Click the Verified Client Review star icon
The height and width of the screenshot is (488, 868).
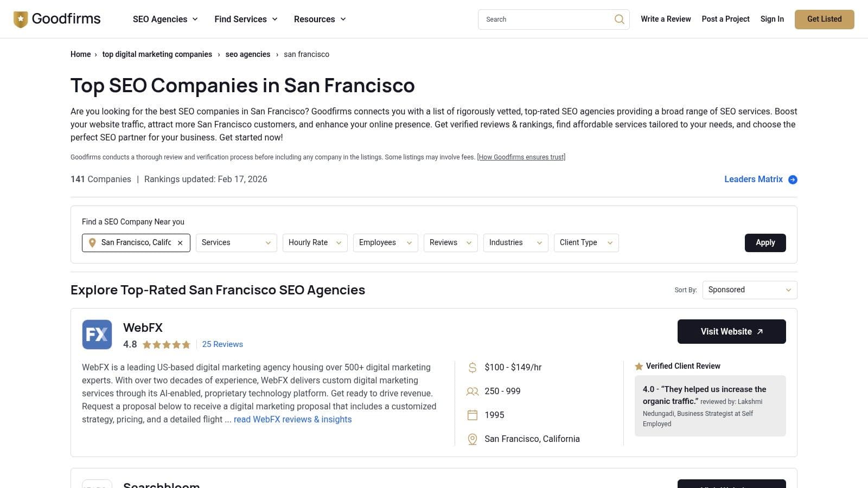point(639,367)
